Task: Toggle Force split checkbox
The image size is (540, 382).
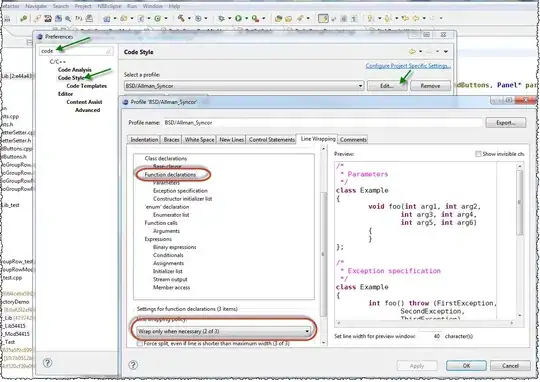Action: 139,343
